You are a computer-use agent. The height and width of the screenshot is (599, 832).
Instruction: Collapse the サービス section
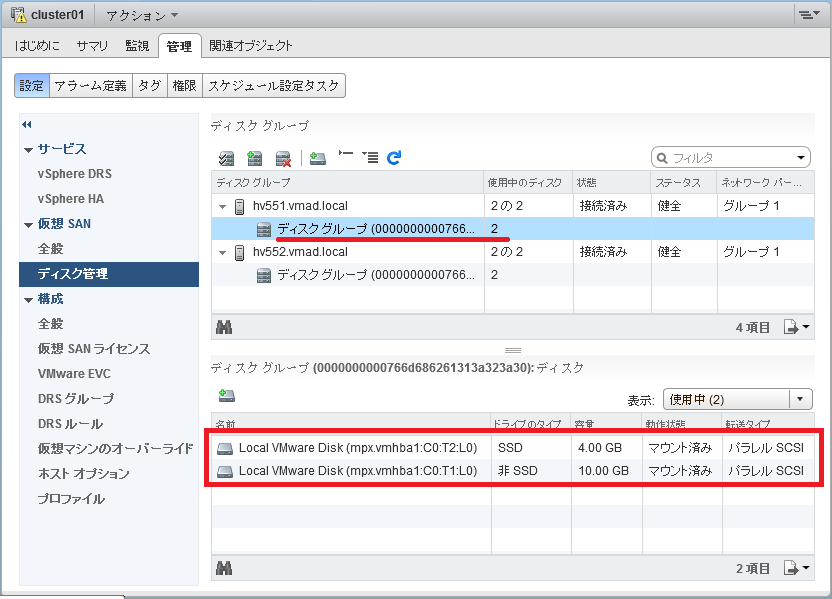click(29, 150)
